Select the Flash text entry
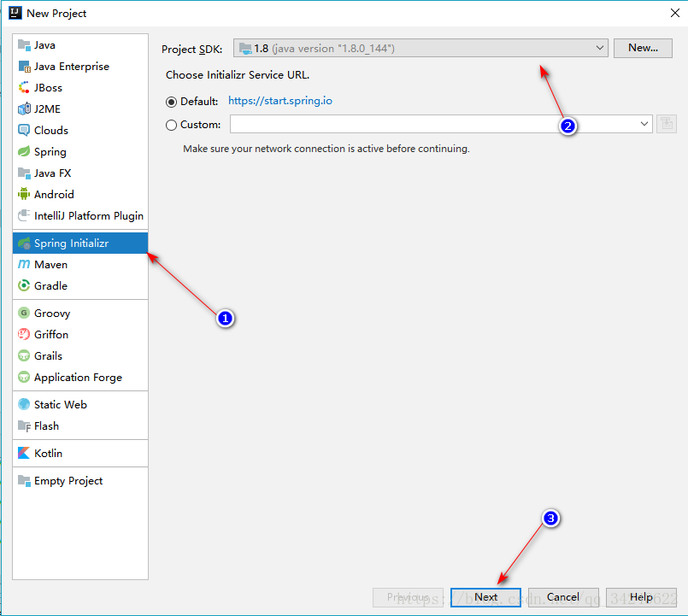The width and height of the screenshot is (688, 616). point(46,426)
